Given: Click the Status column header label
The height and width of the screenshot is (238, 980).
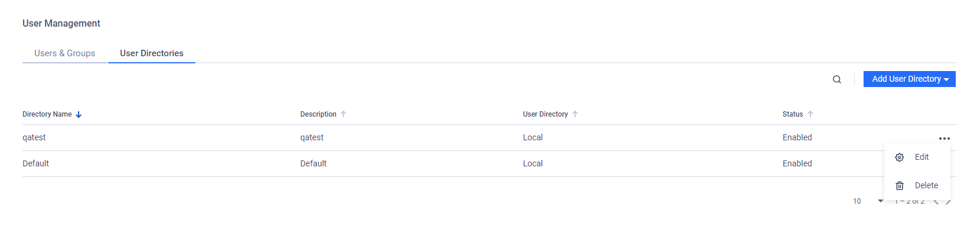Looking at the screenshot, I should pyautogui.click(x=793, y=114).
